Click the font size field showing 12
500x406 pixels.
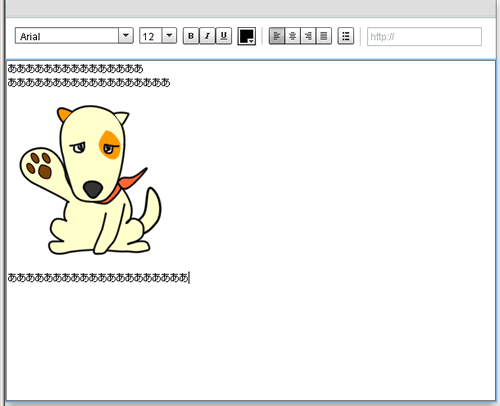pyautogui.click(x=151, y=36)
